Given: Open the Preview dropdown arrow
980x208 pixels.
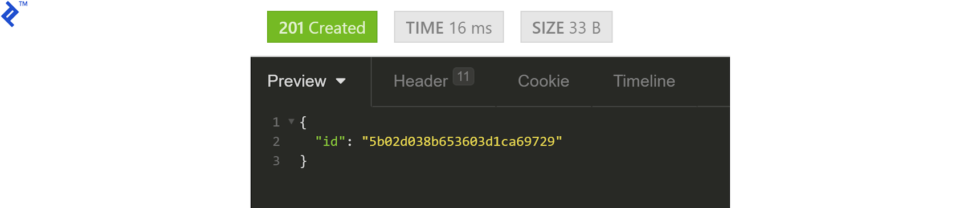Looking at the screenshot, I should point(341,81).
